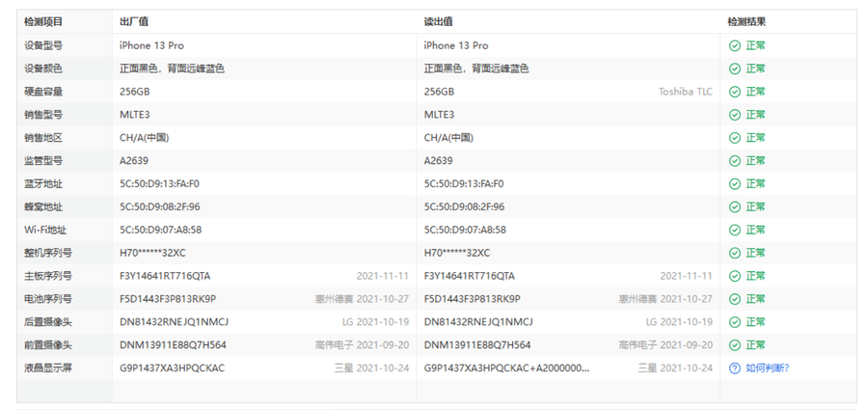Click factory Bluetooth address 5C:50:D9:13:FA:F0
868x410 pixels.
click(159, 184)
